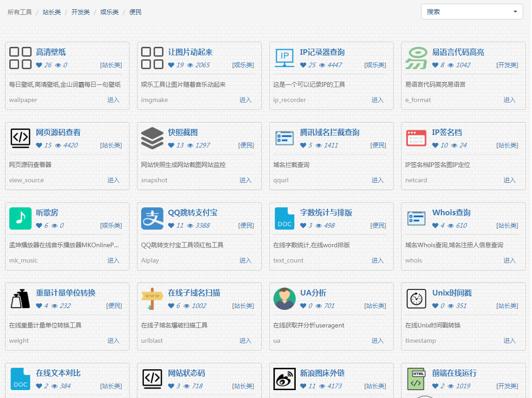The width and height of the screenshot is (532, 398).
Task: Click the text_count label
Action: (288, 261)
